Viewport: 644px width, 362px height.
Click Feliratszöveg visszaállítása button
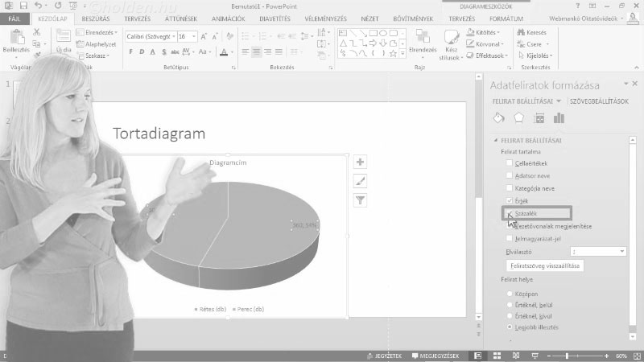tap(545, 265)
